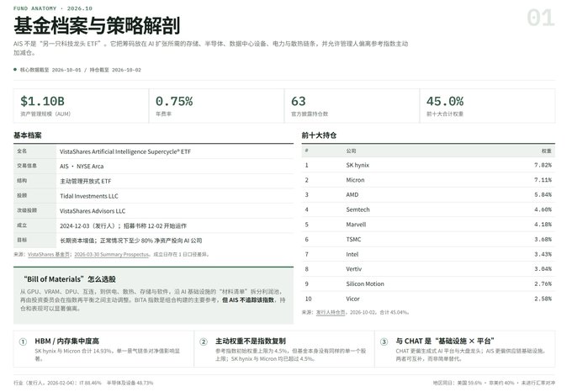Image resolution: width=572 pixels, height=392 pixels.
Task: Click the 权重 column header
Action: (x=547, y=151)
